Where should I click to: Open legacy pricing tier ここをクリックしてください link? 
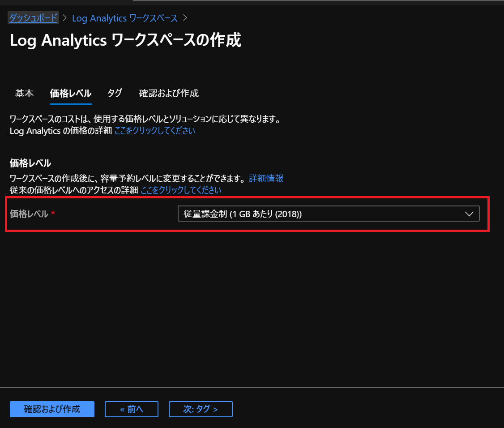coord(181,190)
